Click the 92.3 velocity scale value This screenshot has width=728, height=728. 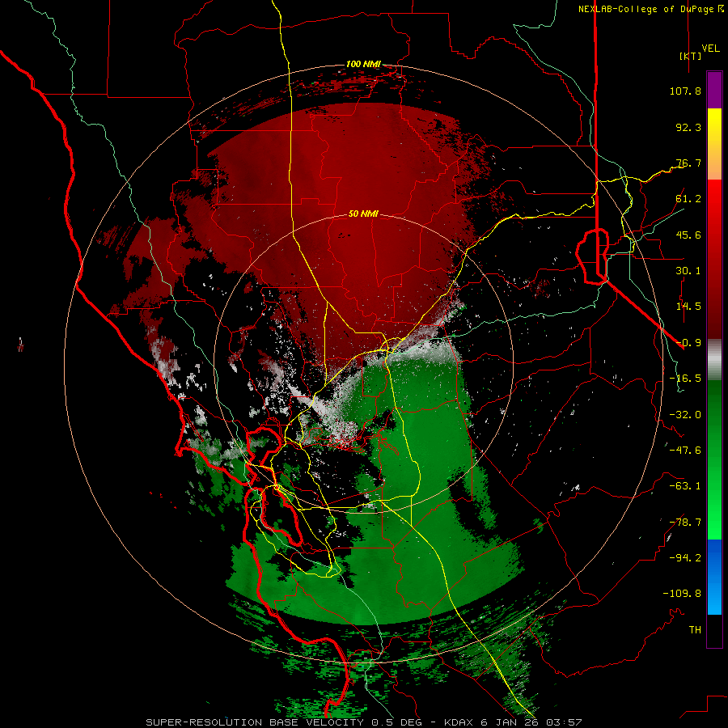point(688,127)
